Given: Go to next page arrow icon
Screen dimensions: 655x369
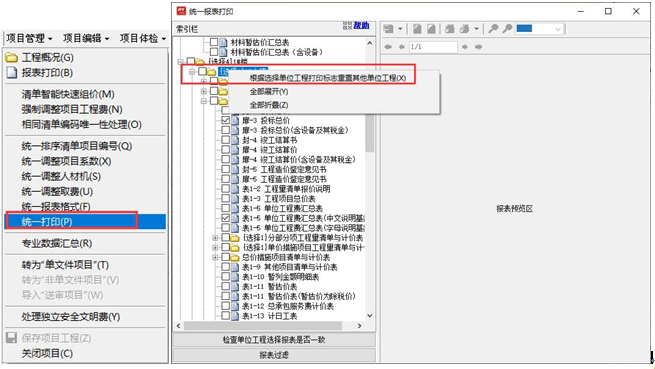Looking at the screenshot, I should [465, 47].
